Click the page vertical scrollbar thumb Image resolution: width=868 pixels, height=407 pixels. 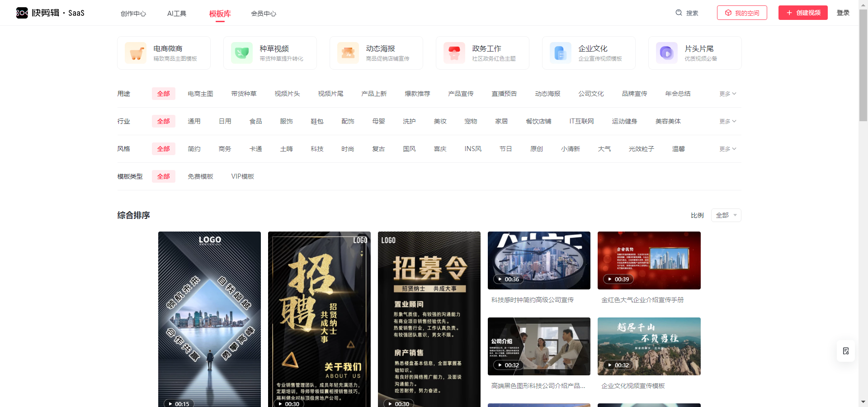coord(863,66)
